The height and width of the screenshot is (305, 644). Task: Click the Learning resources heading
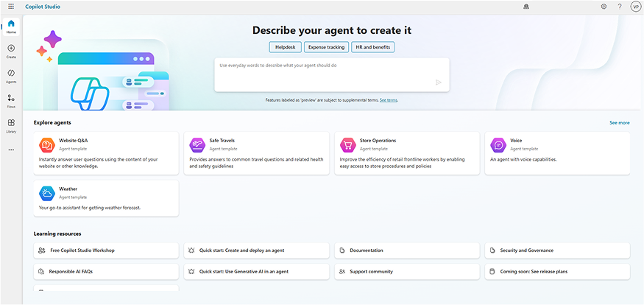click(x=57, y=234)
